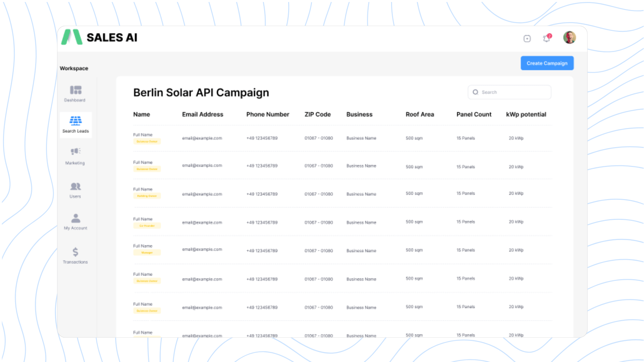The width and height of the screenshot is (644, 362).
Task: Click the Panel Count column header
Action: point(474,114)
